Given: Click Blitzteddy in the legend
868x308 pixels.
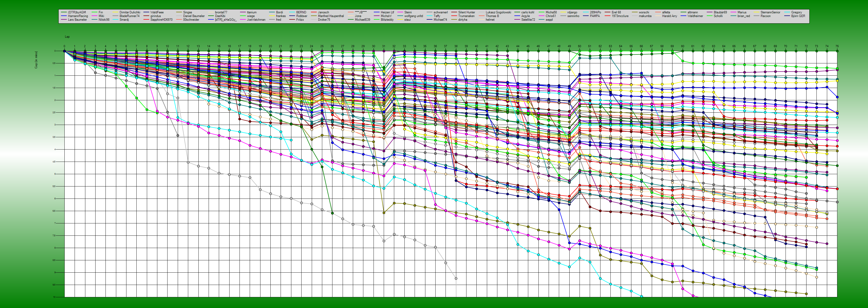Looking at the screenshot, I should (x=387, y=20).
